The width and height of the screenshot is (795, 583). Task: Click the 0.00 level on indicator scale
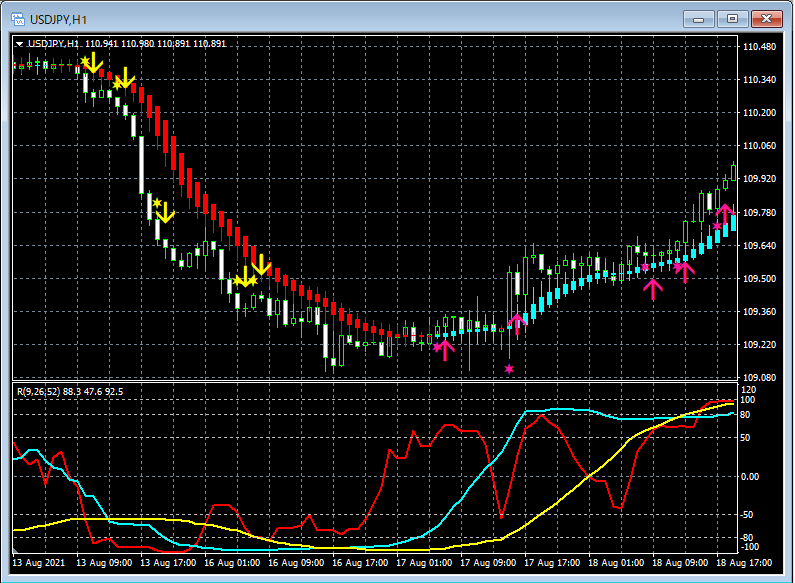749,476
